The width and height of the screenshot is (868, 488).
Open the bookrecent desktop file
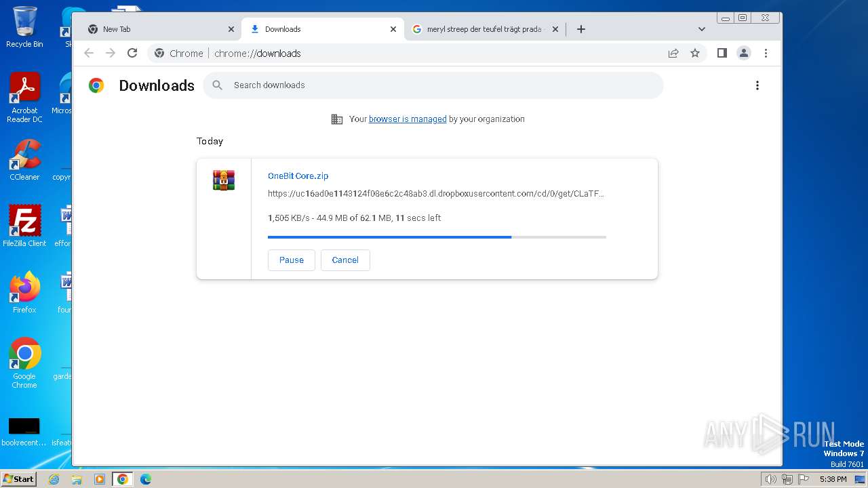pos(24,432)
